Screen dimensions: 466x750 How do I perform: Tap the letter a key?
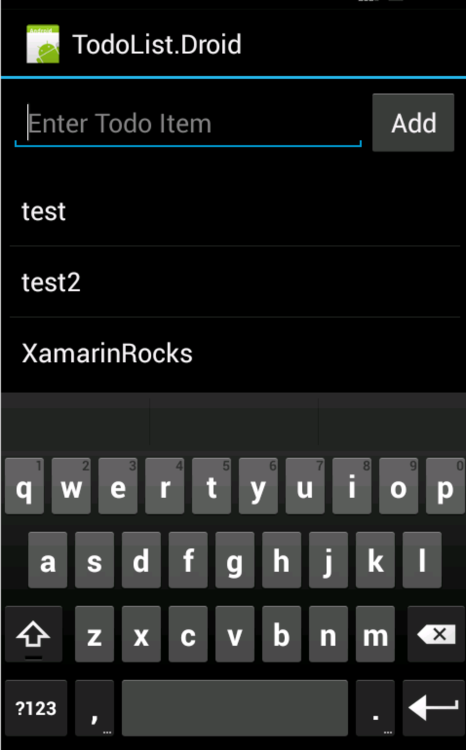pyautogui.click(x=47, y=560)
